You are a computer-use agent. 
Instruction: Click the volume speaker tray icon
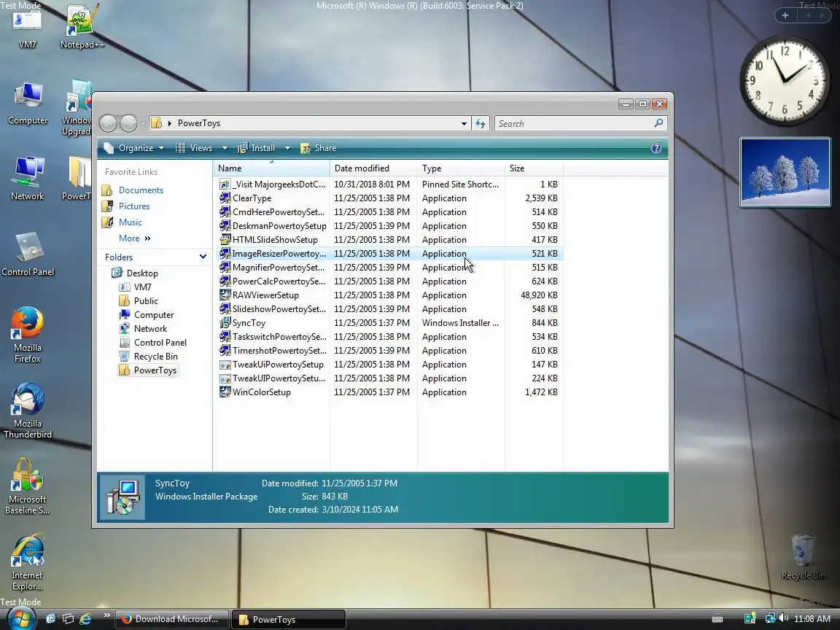pos(783,618)
